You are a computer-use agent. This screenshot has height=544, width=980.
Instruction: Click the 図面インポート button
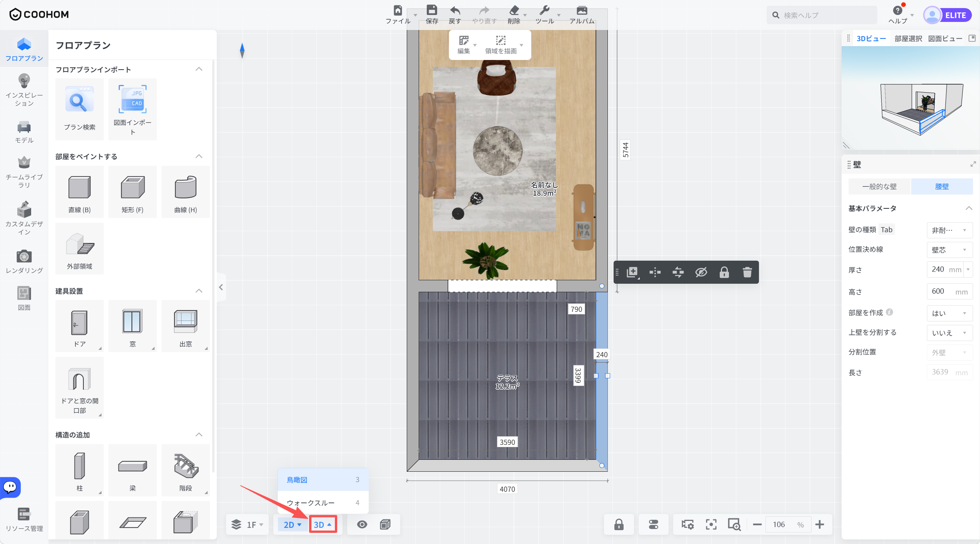pos(133,109)
